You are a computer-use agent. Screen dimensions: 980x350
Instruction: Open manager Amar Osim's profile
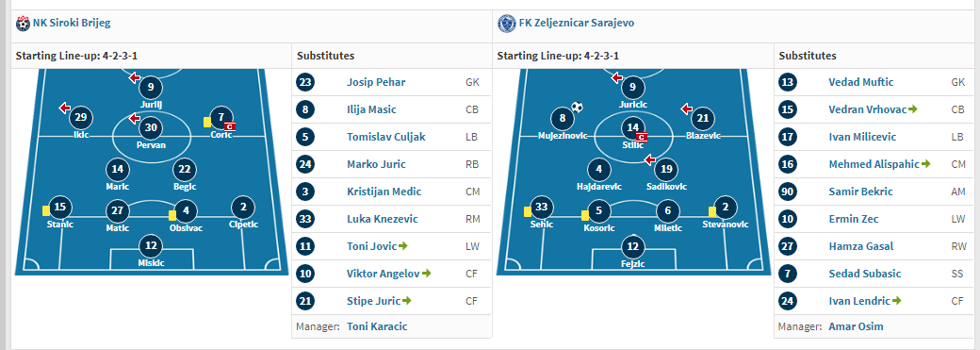[856, 326]
